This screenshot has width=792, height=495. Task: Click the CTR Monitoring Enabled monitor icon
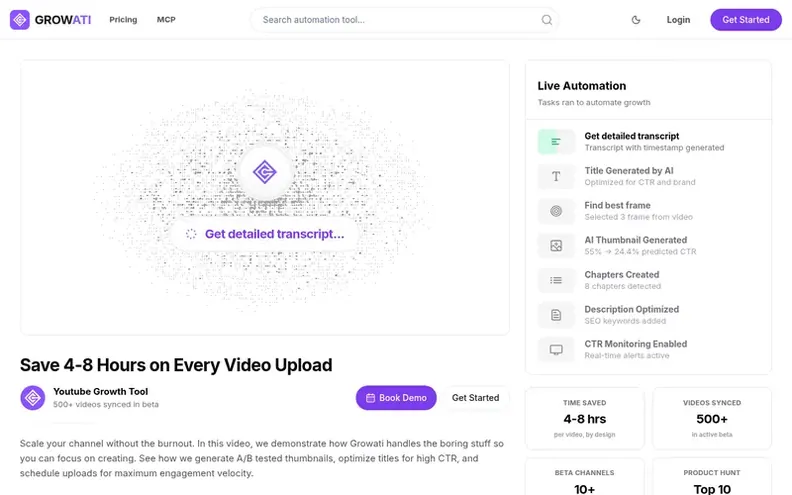pos(556,350)
